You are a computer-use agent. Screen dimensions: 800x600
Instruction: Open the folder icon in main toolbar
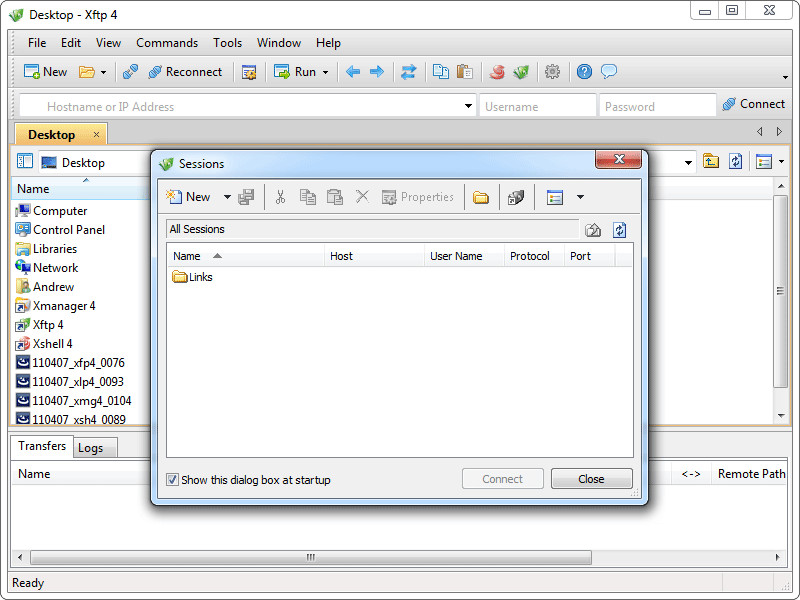tap(87, 72)
